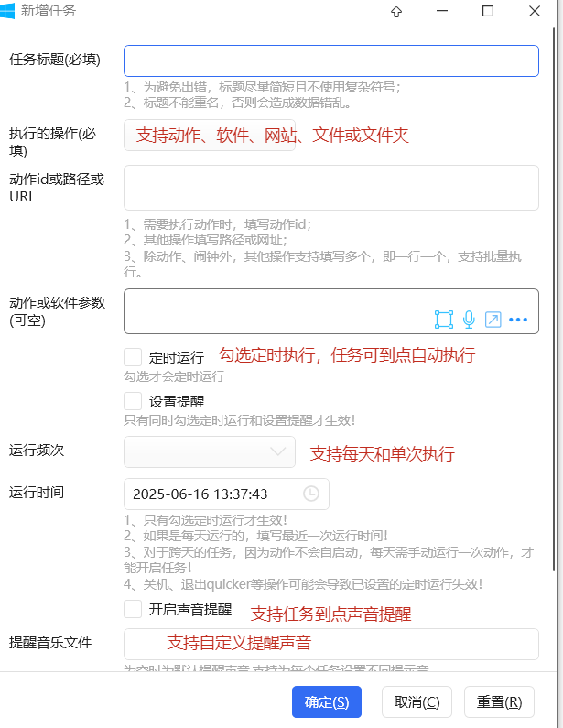The height and width of the screenshot is (728, 563).
Task: Expand the 运行频次 dropdown
Action: click(210, 451)
